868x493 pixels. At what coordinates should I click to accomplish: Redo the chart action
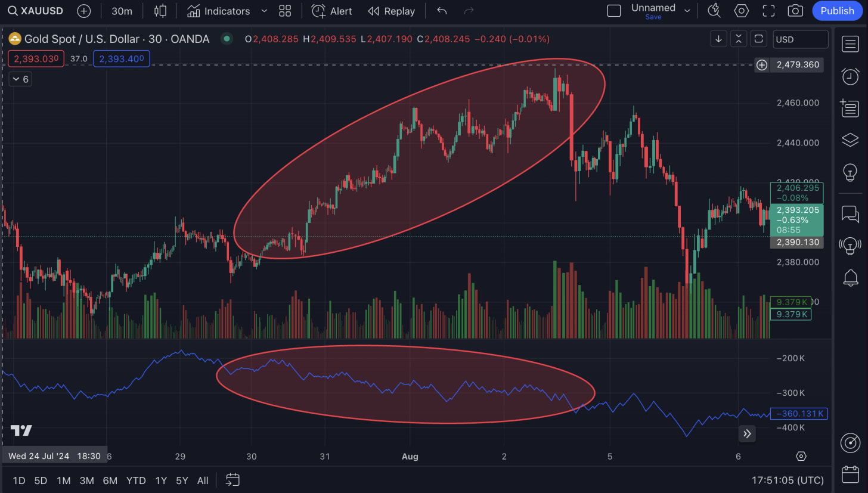469,11
